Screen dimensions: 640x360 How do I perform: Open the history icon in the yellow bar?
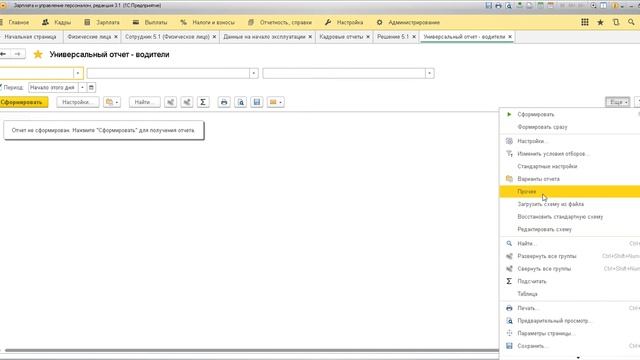pos(616,22)
